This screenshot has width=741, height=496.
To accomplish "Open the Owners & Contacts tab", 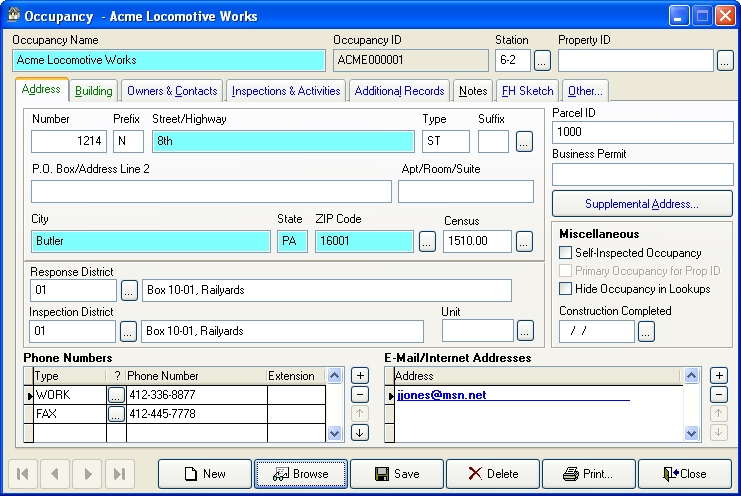I will click(x=172, y=91).
